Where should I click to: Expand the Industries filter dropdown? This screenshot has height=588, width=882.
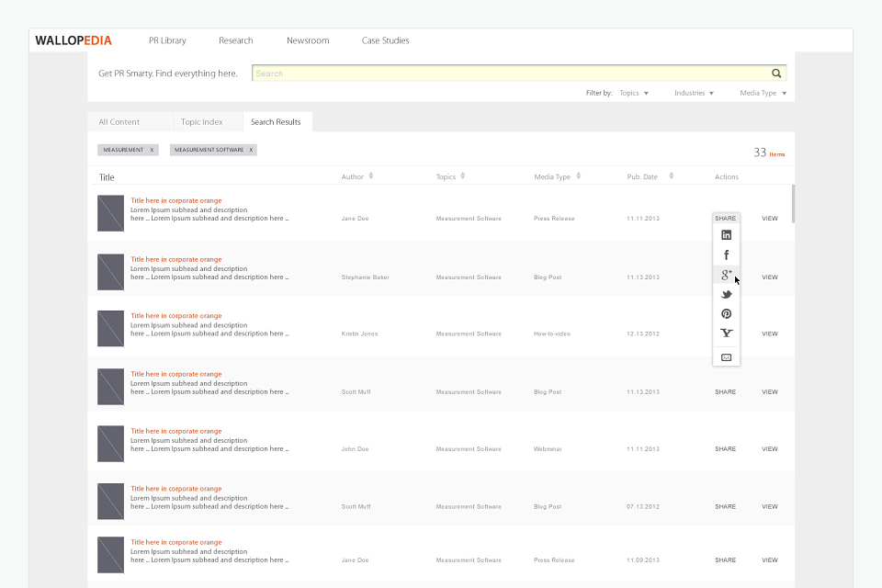tap(695, 93)
